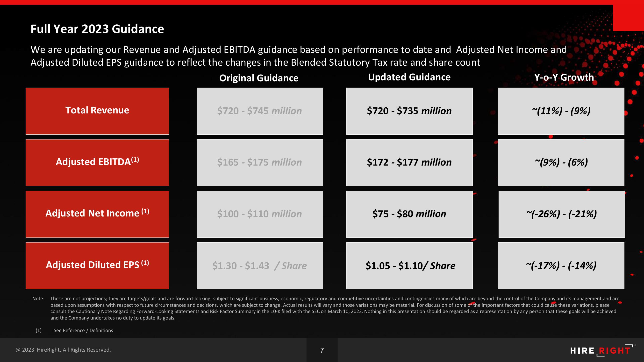
Task: Toggle Original Guidance Total Revenue cell
Action: tap(258, 110)
